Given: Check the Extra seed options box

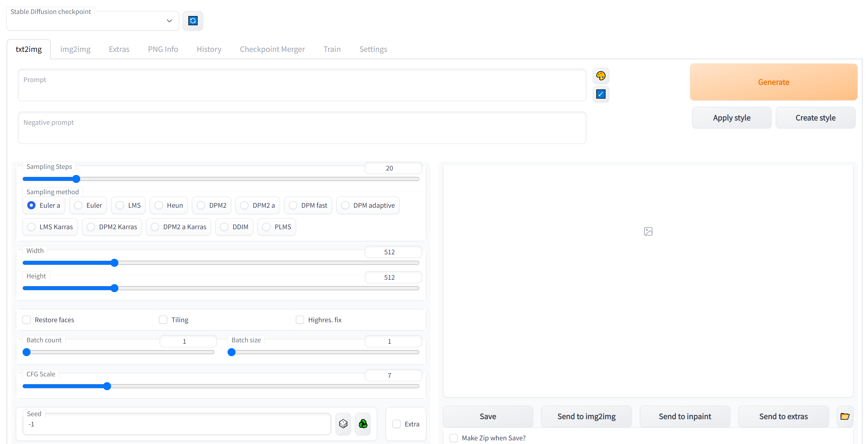Looking at the screenshot, I should [396, 424].
